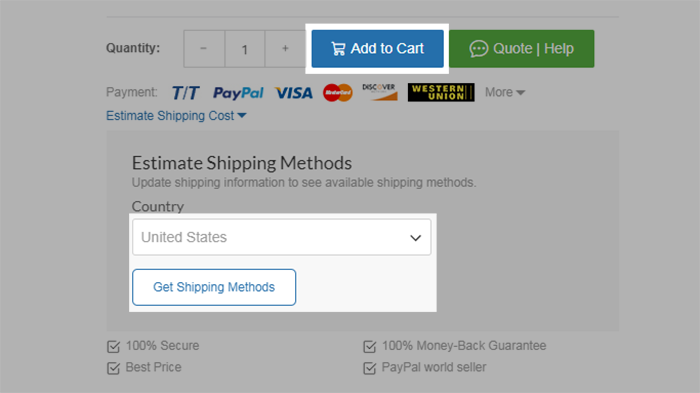Click the 100% Money-Back Guarantee checkmark
The height and width of the screenshot is (393, 700).
370,347
